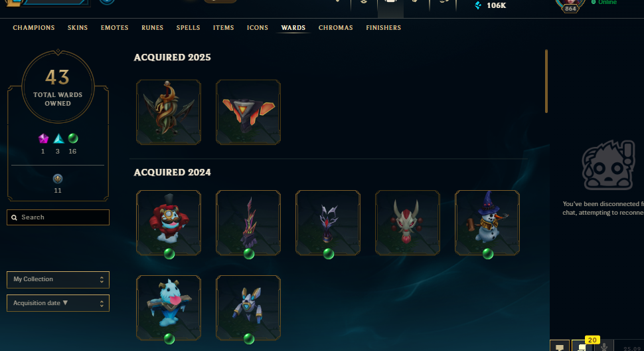Viewport: 644px width, 351px height.
Task: Click the blue triangle rarity icon
Action: pos(58,138)
